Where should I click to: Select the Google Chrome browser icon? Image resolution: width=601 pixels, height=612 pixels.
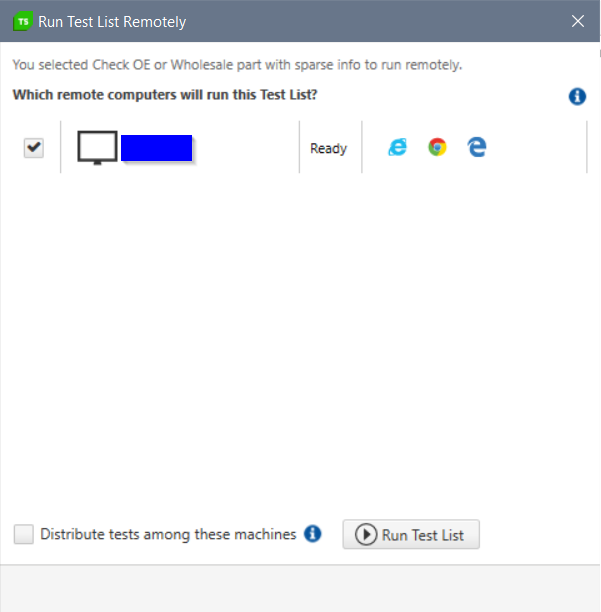(x=437, y=147)
